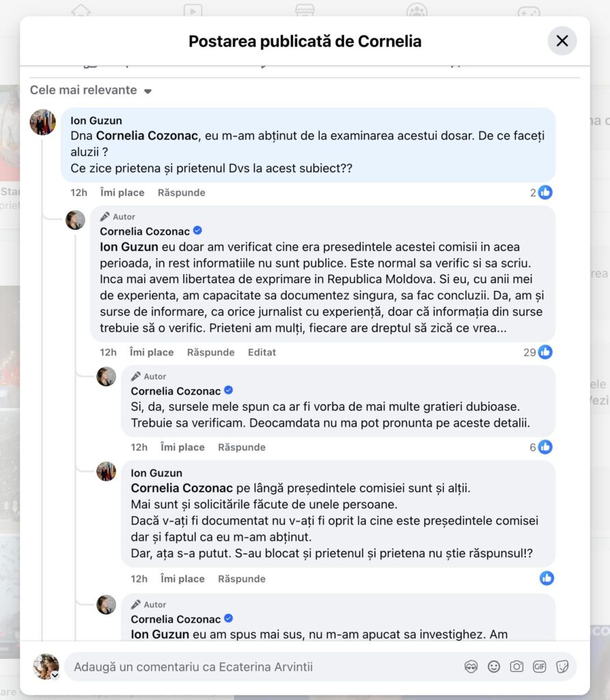Image resolution: width=610 pixels, height=700 pixels.
Task: Open the GIF picker for the comment
Action: pos(540,667)
